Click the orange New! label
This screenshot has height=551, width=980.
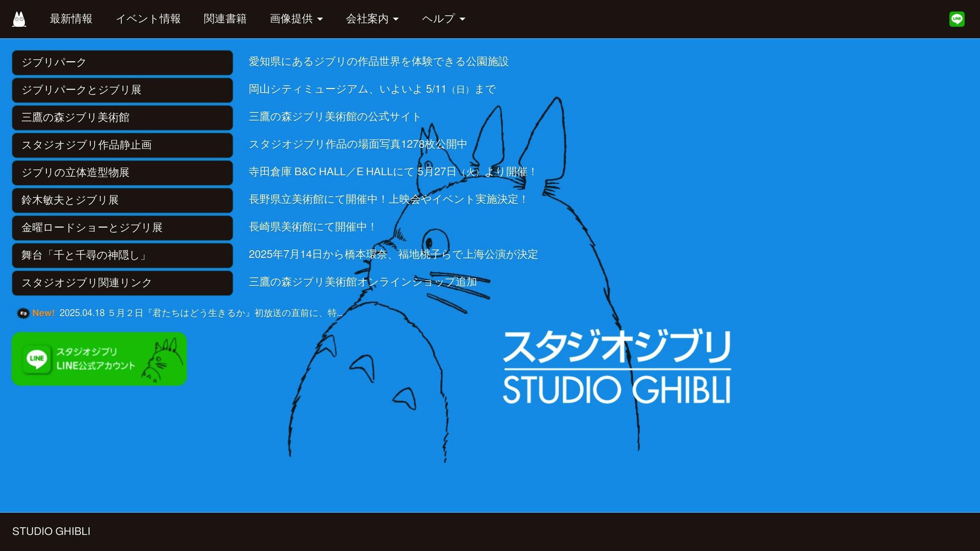tap(44, 313)
